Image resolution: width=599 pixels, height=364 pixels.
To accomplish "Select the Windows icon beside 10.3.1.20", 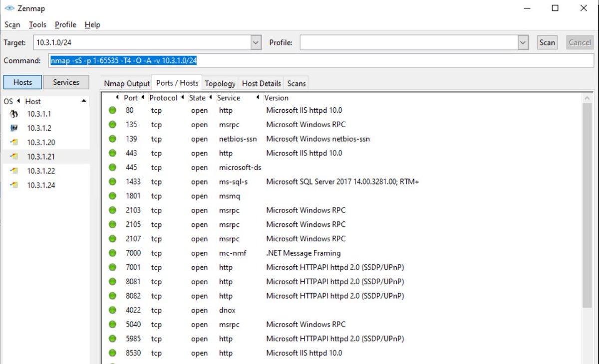I will point(14,142).
